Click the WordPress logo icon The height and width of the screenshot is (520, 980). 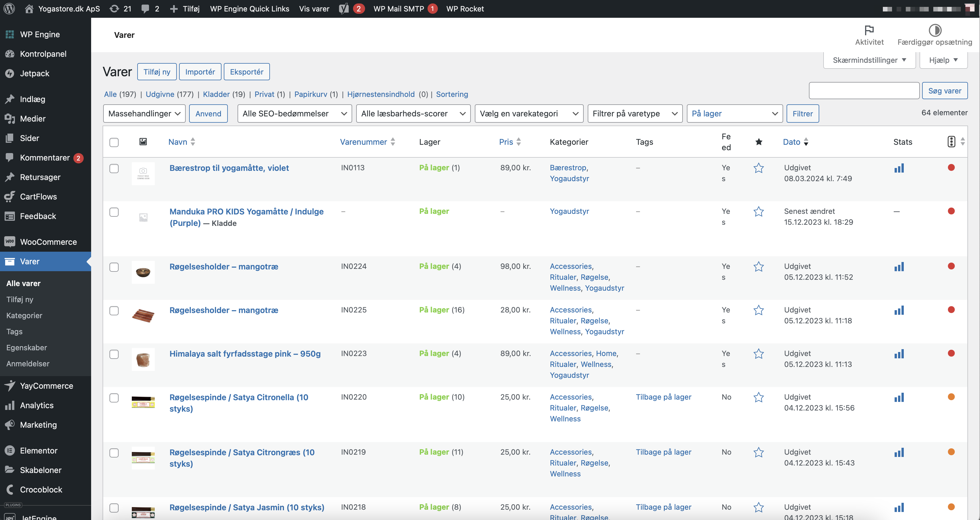point(9,9)
